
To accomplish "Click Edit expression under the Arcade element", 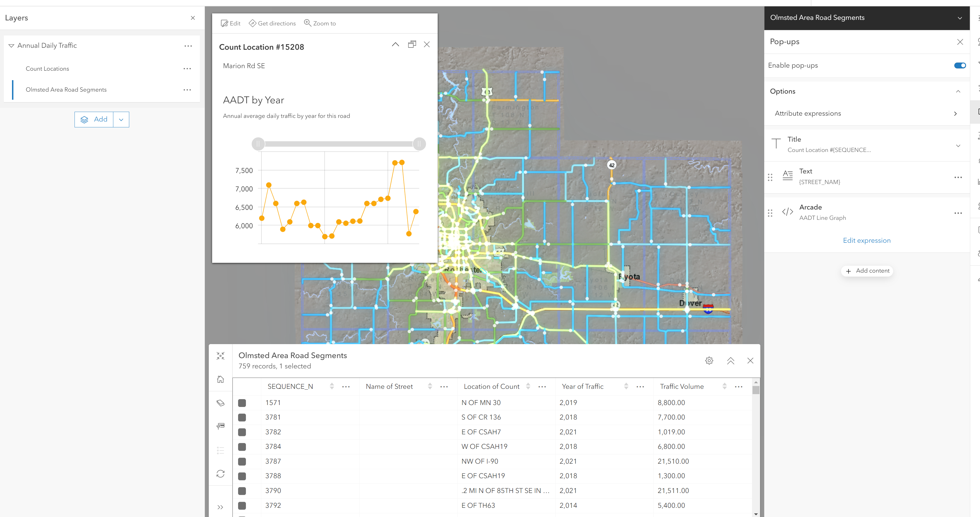I will point(867,240).
